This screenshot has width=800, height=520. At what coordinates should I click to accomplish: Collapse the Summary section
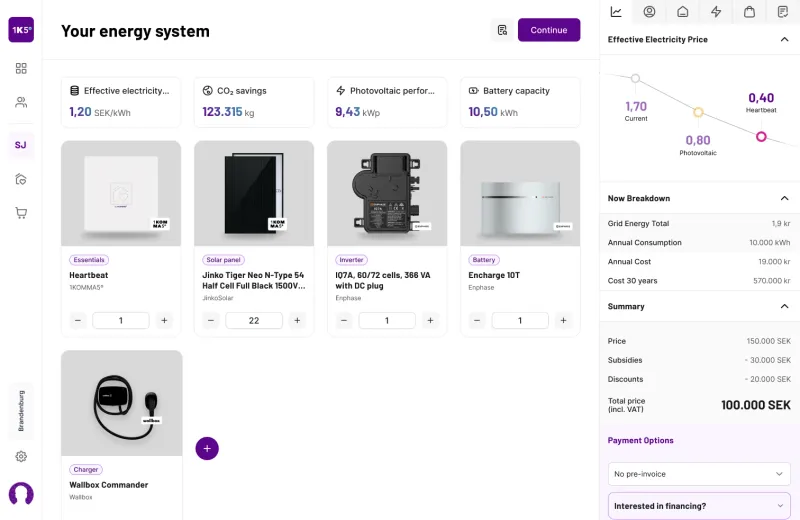click(785, 306)
